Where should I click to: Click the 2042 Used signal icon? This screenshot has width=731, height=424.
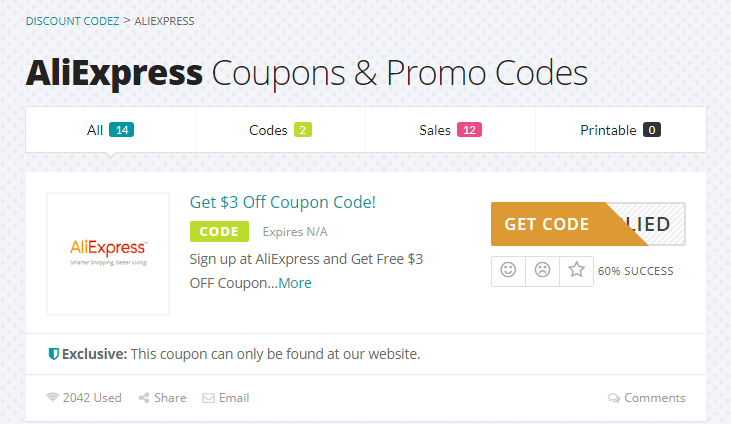(53, 398)
